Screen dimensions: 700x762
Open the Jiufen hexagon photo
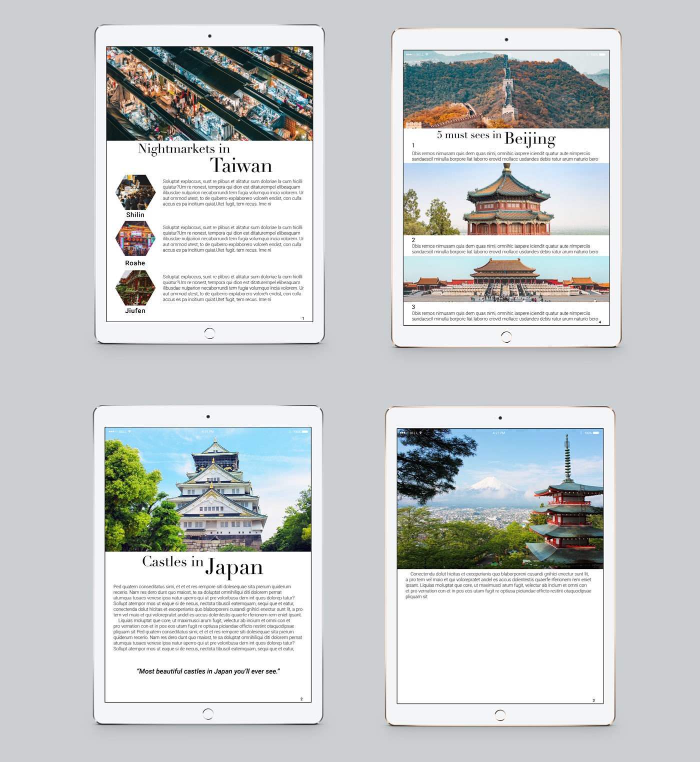(135, 288)
